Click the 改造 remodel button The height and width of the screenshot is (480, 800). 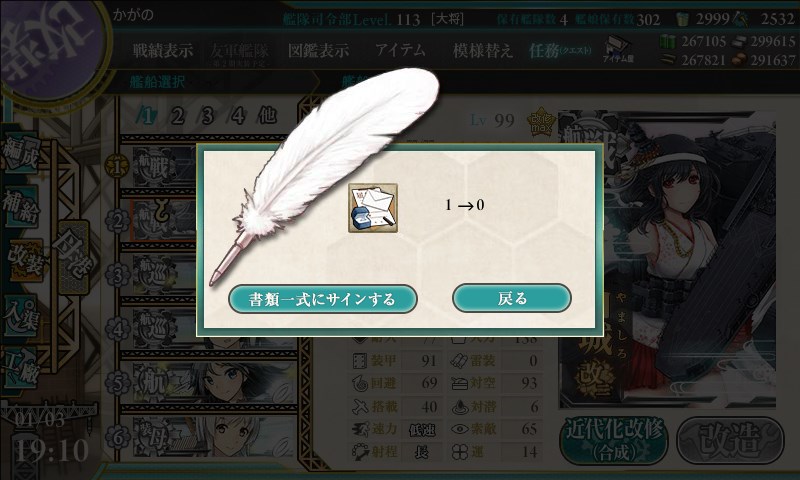(730, 440)
